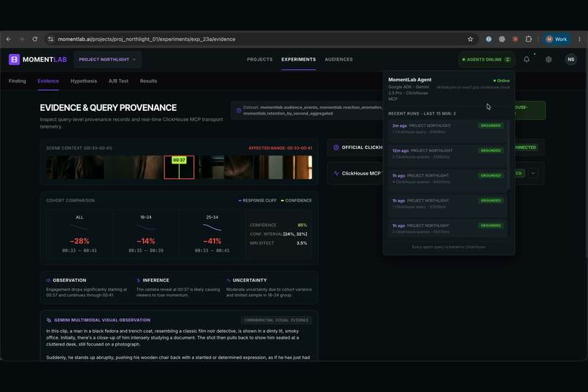Viewport: 588px width, 392px height.
Task: Open the settings gear in MomentLab header
Action: [549, 59]
